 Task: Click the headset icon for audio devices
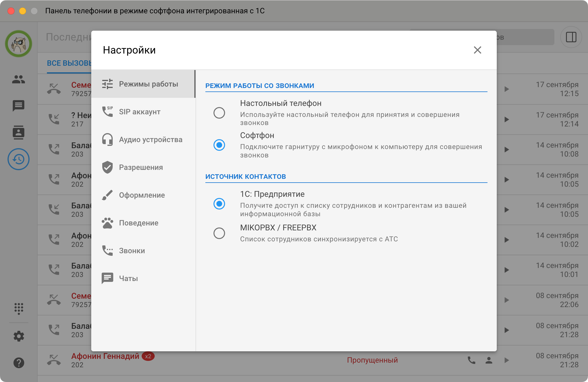click(x=107, y=139)
